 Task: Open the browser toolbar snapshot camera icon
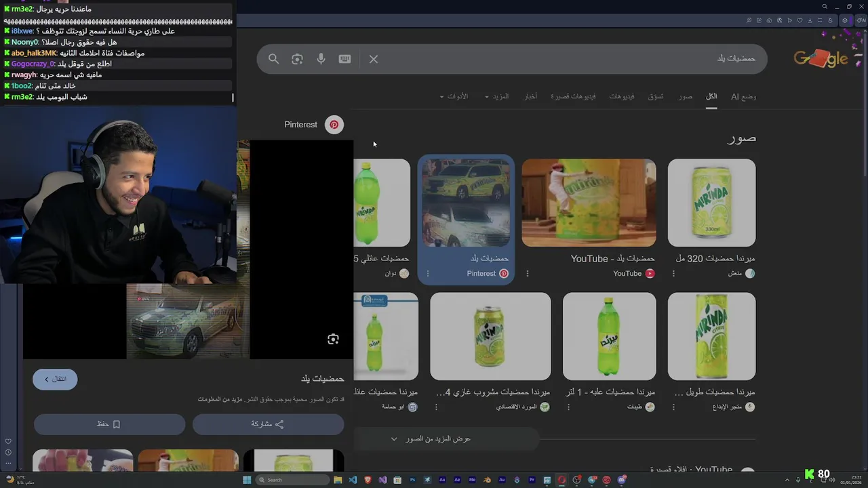(x=769, y=20)
